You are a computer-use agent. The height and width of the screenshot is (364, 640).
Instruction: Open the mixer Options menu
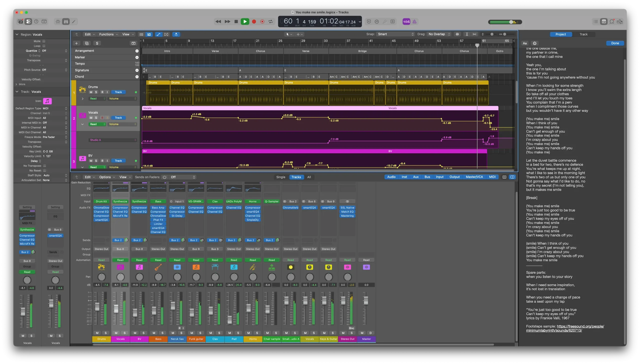107,177
